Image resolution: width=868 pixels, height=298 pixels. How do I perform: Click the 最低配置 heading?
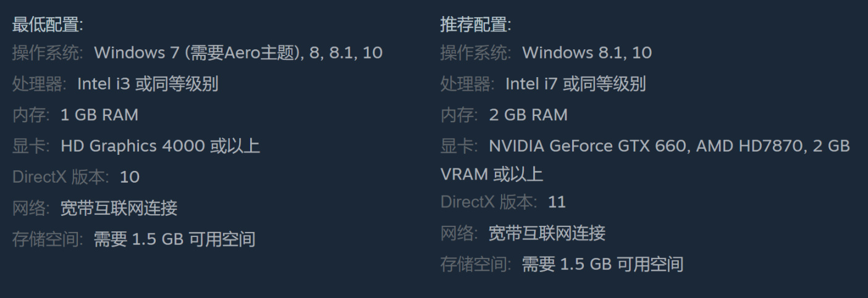point(48,25)
